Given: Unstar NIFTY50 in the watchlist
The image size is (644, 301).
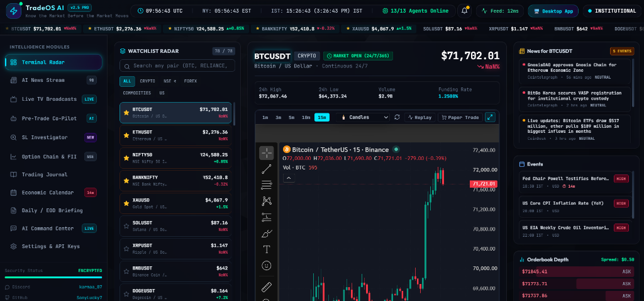Looking at the screenshot, I should coord(126,158).
